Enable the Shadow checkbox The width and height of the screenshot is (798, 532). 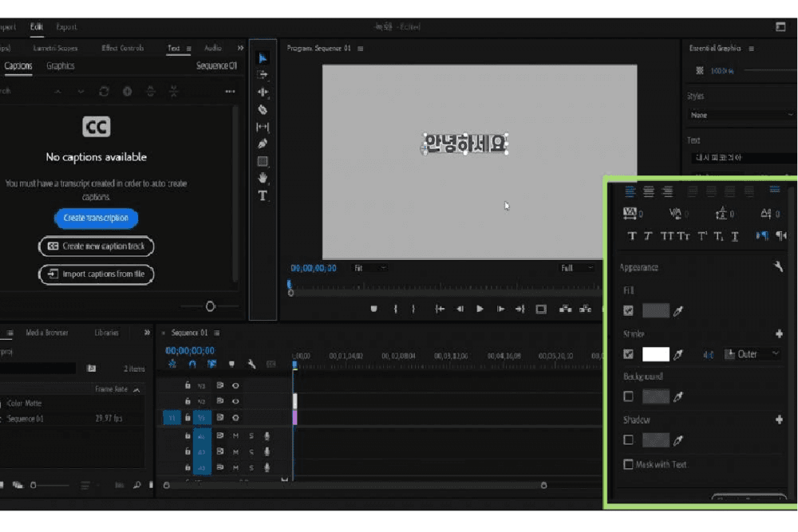click(x=629, y=440)
